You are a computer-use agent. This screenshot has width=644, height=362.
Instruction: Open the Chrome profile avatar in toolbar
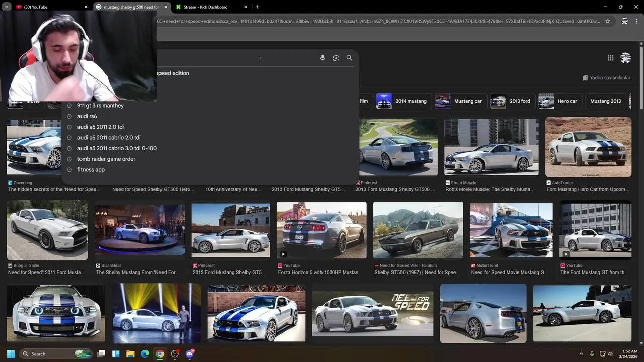[624, 21]
